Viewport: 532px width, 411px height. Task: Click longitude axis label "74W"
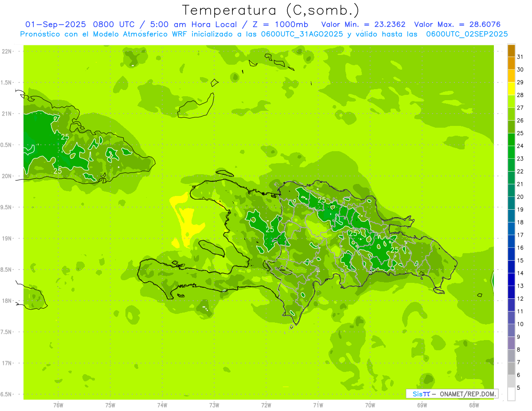coord(162,405)
